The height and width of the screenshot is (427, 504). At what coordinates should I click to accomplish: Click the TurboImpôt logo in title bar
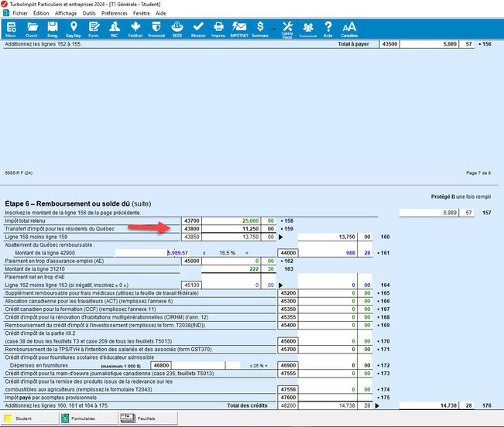[4, 4]
